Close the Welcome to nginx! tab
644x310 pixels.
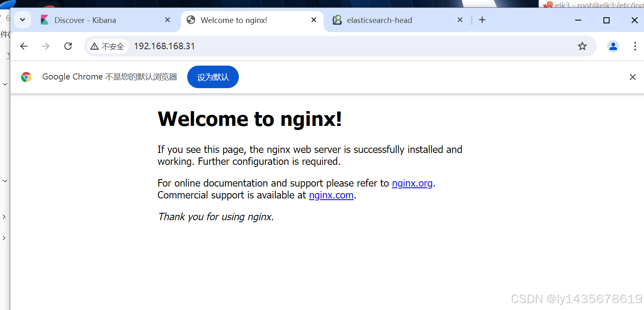pos(314,20)
